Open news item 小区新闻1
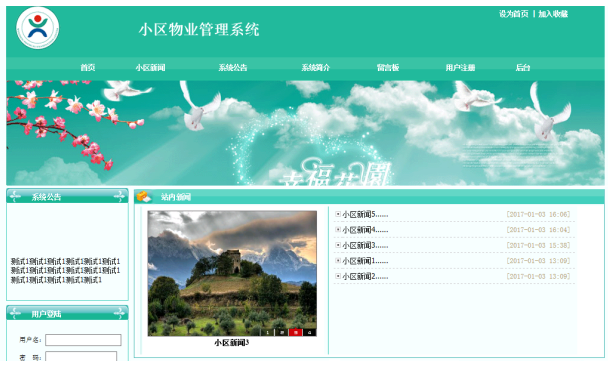 point(365,261)
